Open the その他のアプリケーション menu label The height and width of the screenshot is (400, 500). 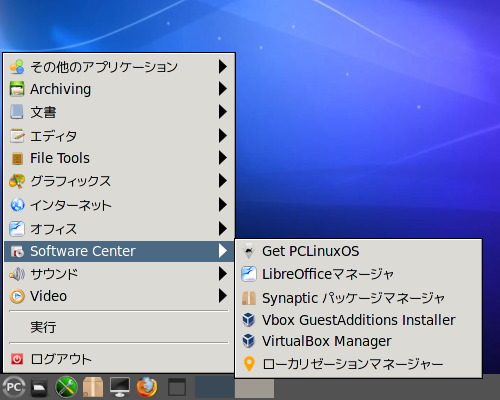point(104,67)
